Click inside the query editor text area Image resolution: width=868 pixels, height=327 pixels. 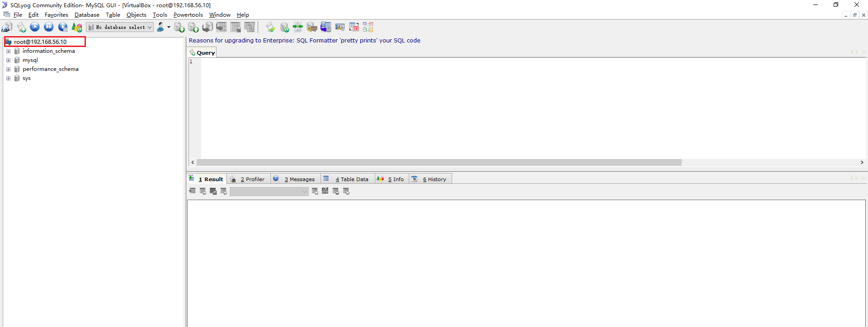click(x=533, y=108)
